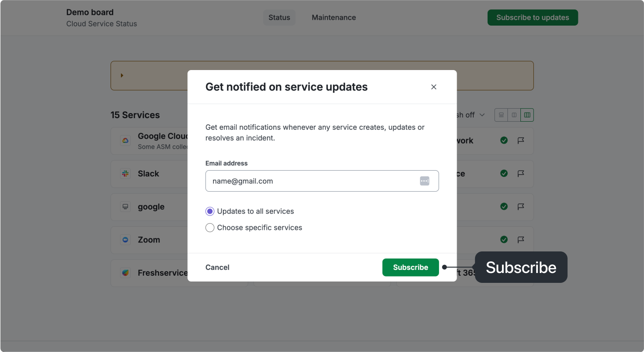Select 'Updates to all services' radio option
The width and height of the screenshot is (644, 352).
(210, 211)
